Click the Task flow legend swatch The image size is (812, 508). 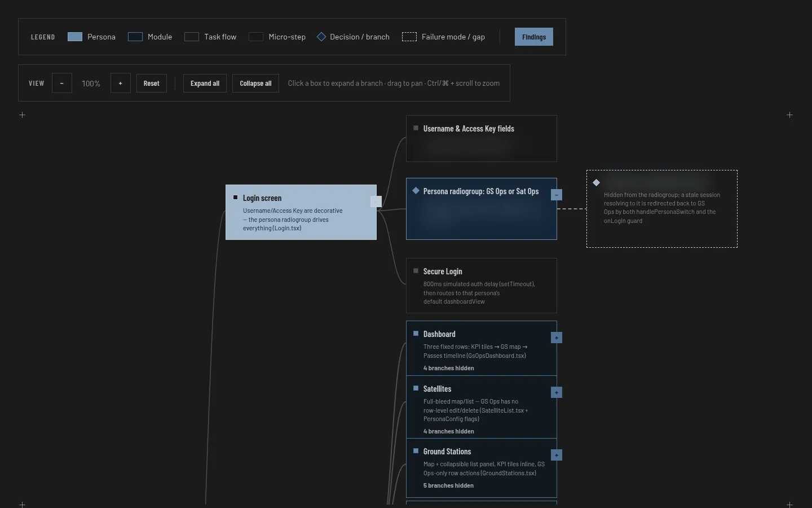click(x=192, y=37)
